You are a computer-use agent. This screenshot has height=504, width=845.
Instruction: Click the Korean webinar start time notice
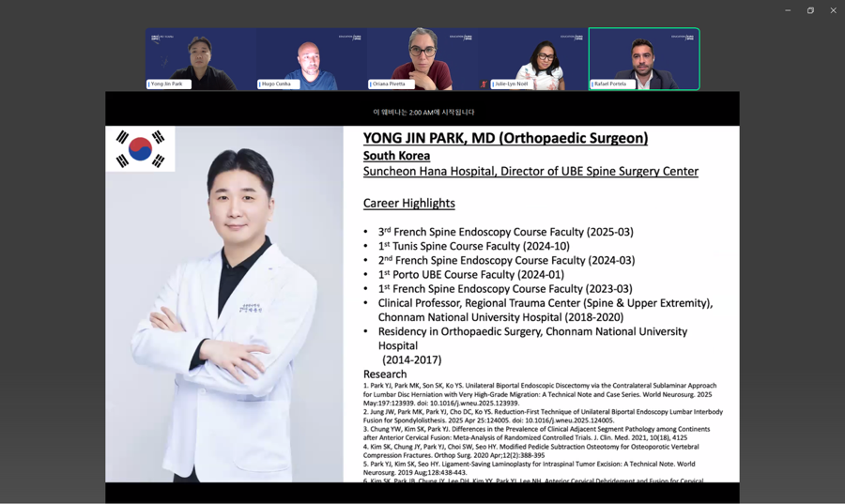(423, 112)
